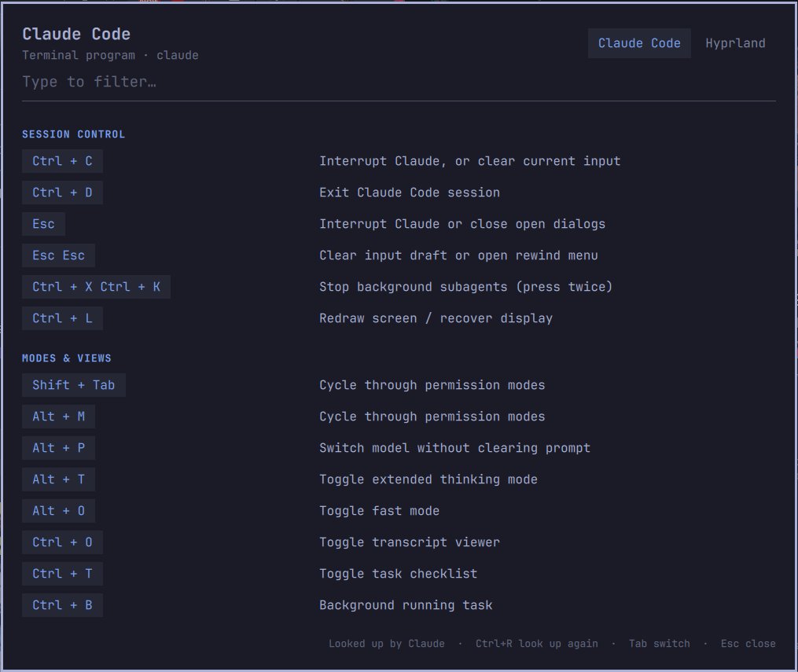Switch to the Hyprland tab
Image resolution: width=798 pixels, height=672 pixels.
(x=735, y=43)
